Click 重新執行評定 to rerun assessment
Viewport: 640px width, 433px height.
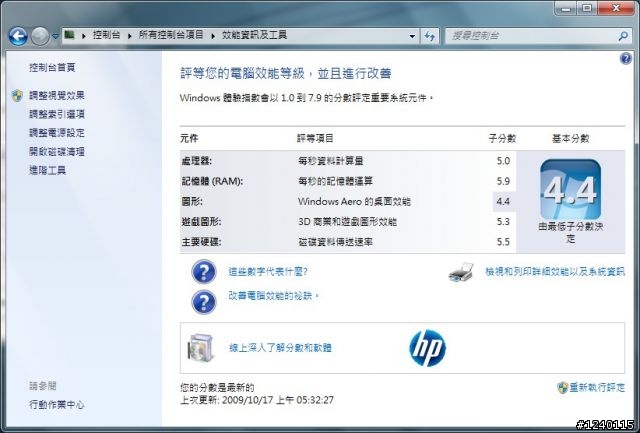coord(597,387)
